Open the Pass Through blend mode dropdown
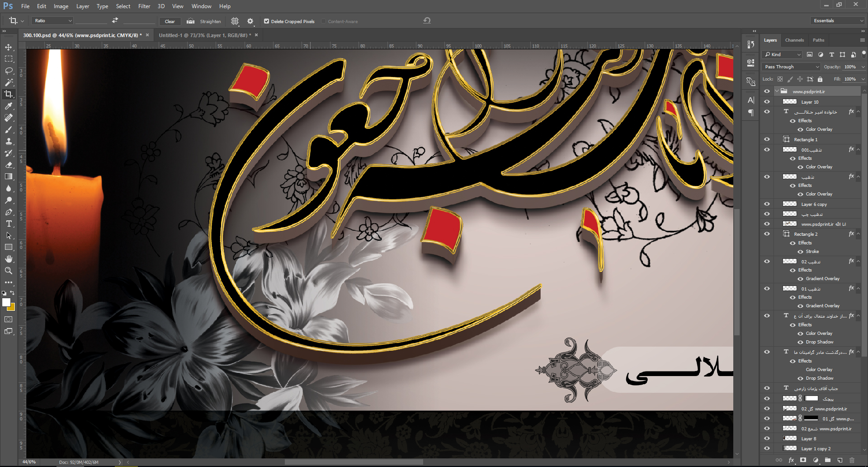This screenshot has width=868, height=467. tap(791, 67)
